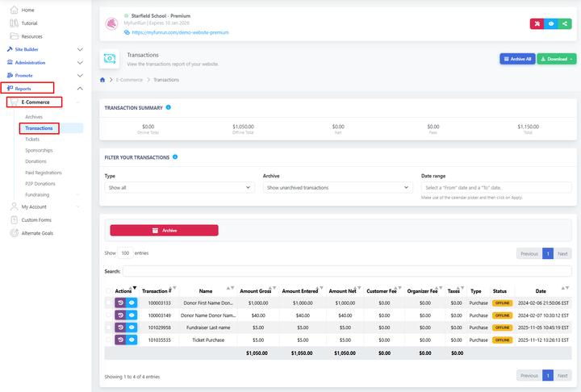Image resolution: width=581 pixels, height=392 pixels.
Task: Select the checkbox for the Ticket Purchase row
Action: [109, 340]
